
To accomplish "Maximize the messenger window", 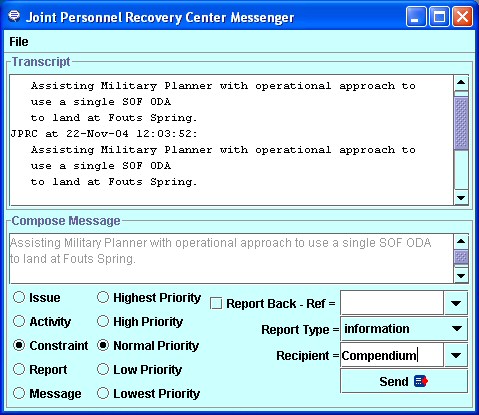I will [x=439, y=16].
